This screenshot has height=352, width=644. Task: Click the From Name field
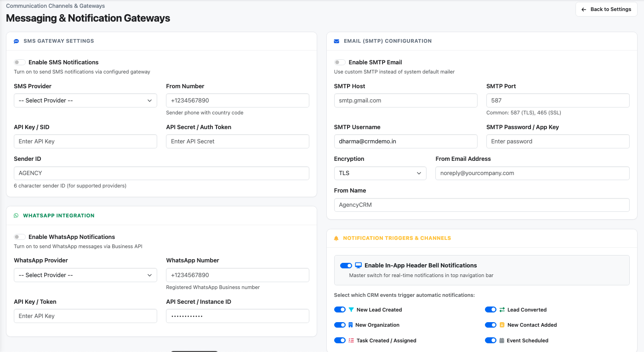[482, 205]
